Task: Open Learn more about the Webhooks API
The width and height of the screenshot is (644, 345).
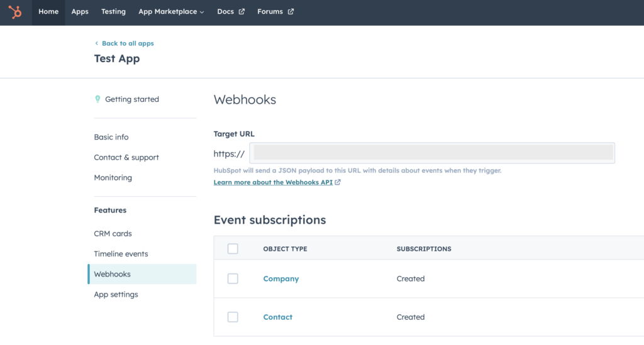Action: 273,183
